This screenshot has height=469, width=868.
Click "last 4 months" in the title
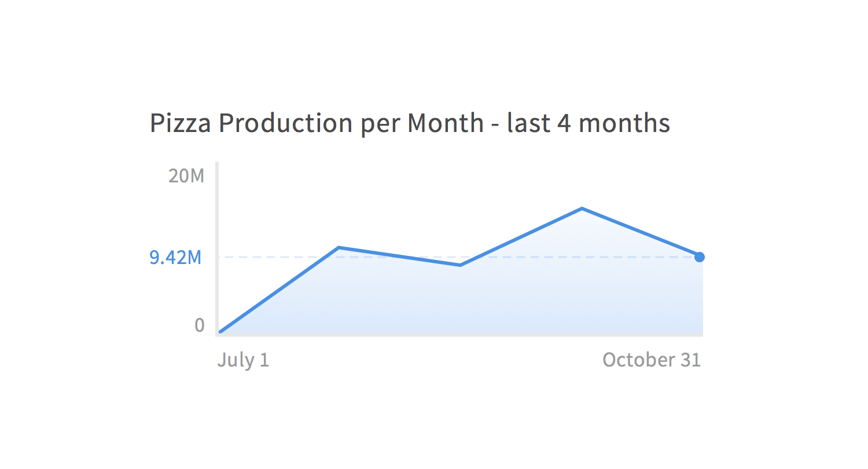pos(589,123)
